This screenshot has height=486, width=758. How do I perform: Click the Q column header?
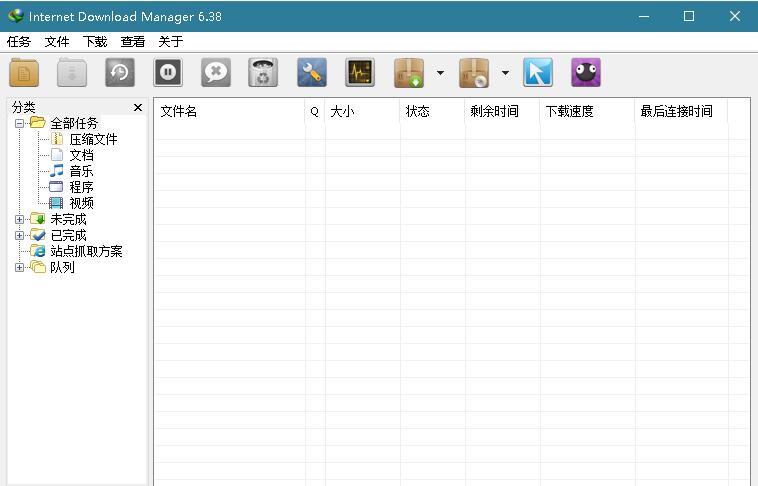(x=315, y=112)
